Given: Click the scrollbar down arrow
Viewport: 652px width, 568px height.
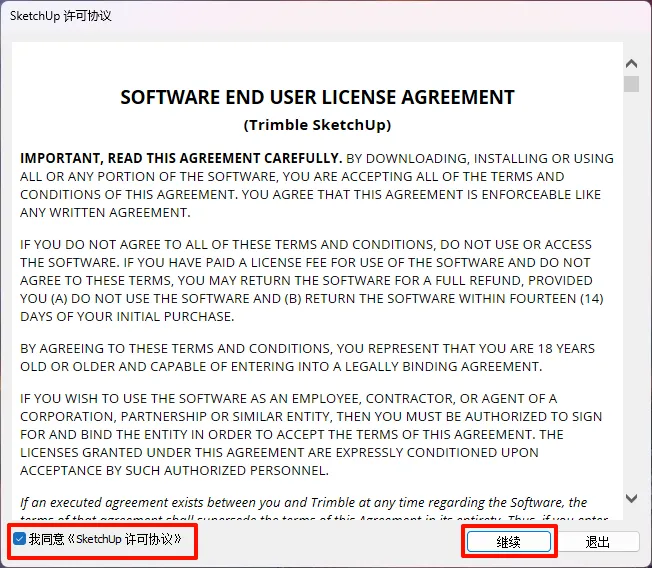Looking at the screenshot, I should click(631, 498).
